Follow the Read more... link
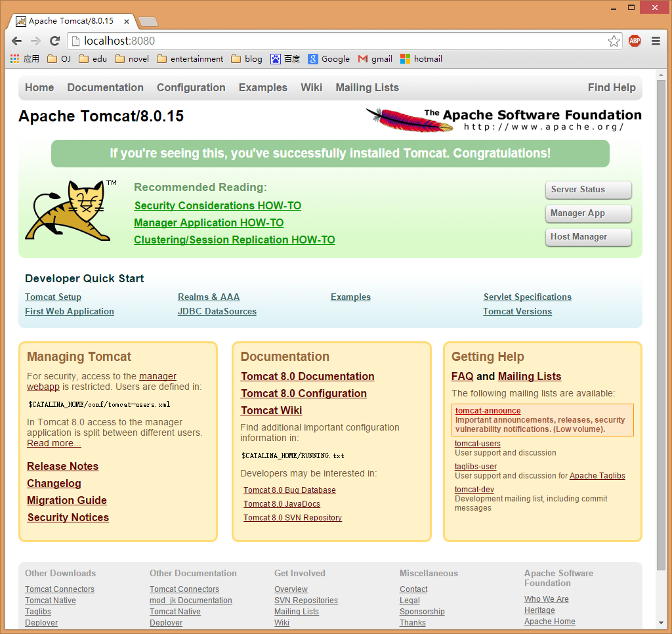The height and width of the screenshot is (634, 672). click(54, 443)
